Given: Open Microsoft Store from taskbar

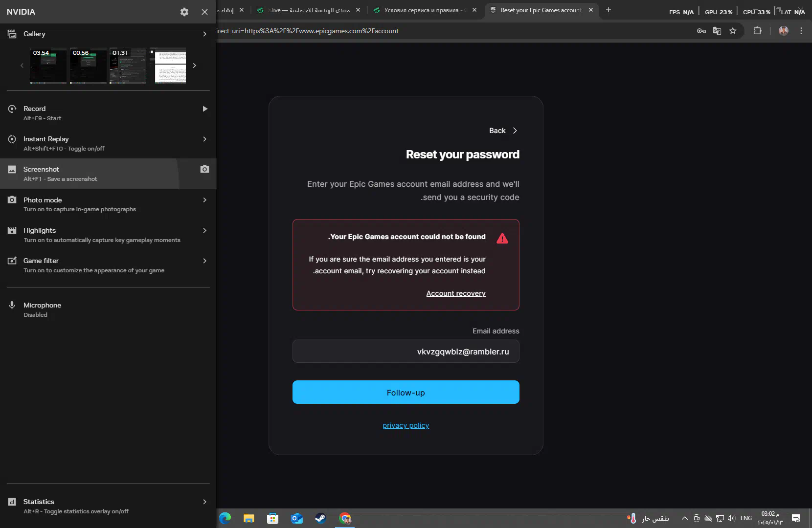Looking at the screenshot, I should pos(273,518).
